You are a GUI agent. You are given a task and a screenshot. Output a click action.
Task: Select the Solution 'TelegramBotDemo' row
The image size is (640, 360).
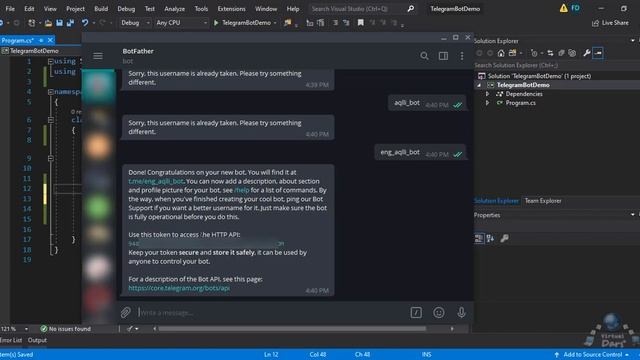[539, 76]
